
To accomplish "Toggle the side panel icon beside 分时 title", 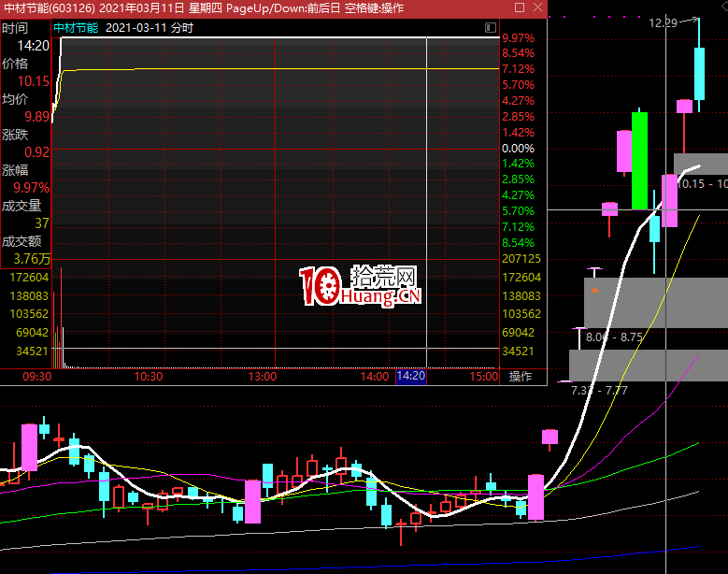I will 491,27.
